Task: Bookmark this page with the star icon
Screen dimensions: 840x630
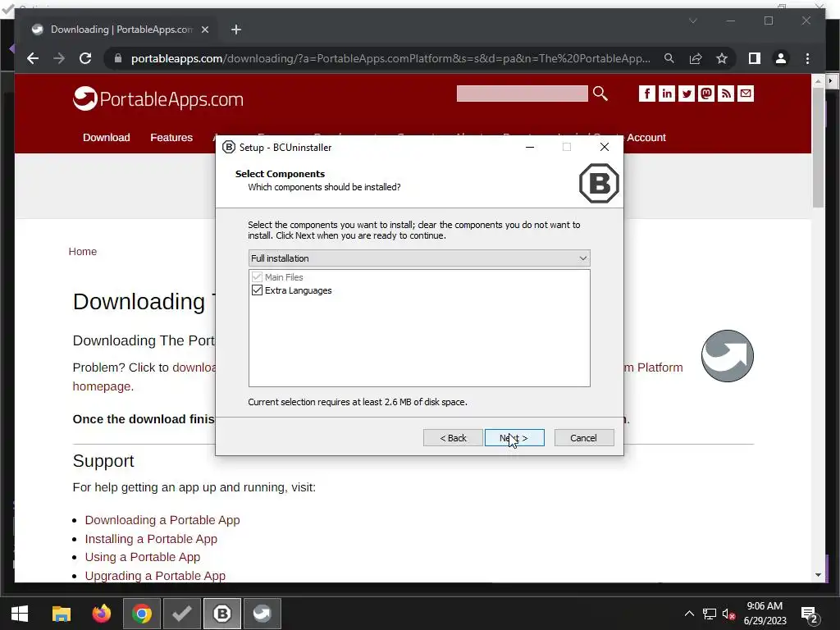Action: [x=722, y=58]
